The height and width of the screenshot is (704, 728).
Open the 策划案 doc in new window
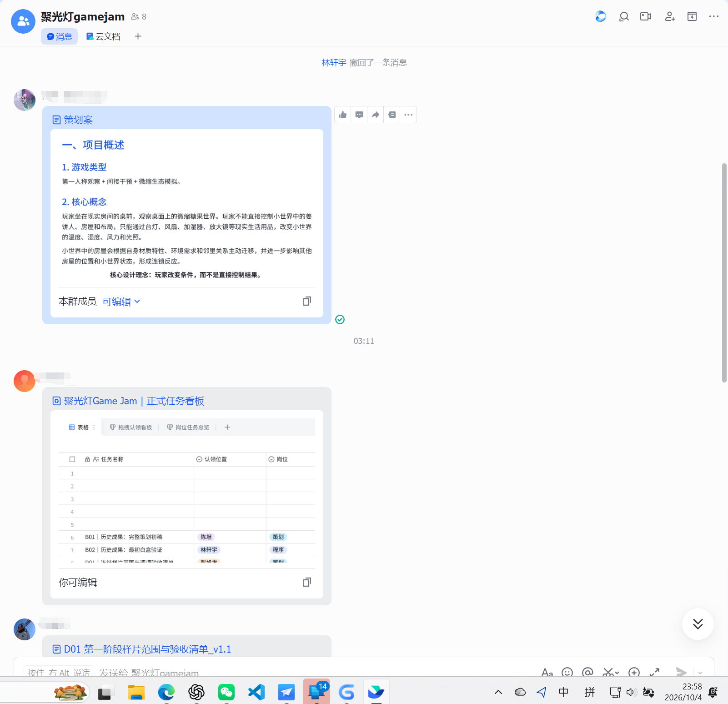click(x=307, y=301)
